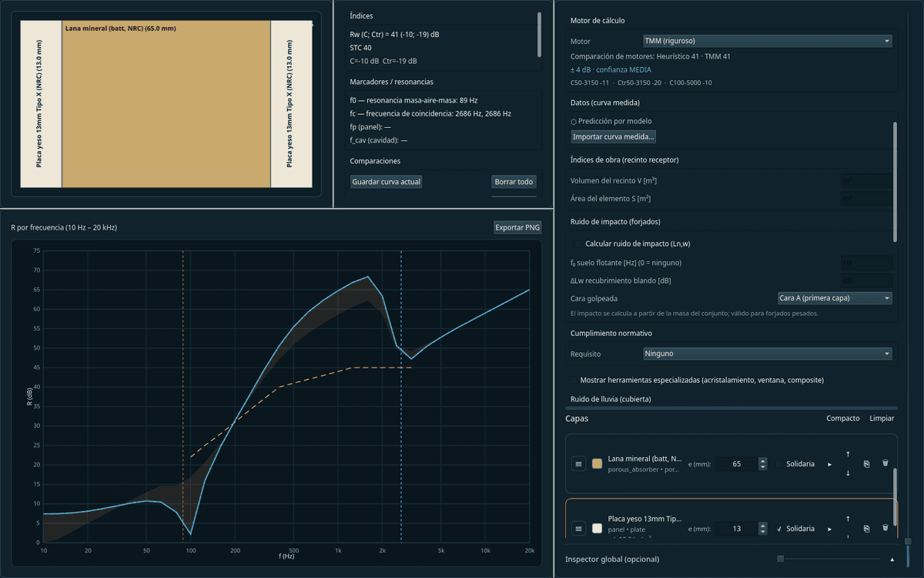Click the Placa yeso 13mm Tip... layer name
The width and height of the screenshot is (924, 578).
(644, 519)
